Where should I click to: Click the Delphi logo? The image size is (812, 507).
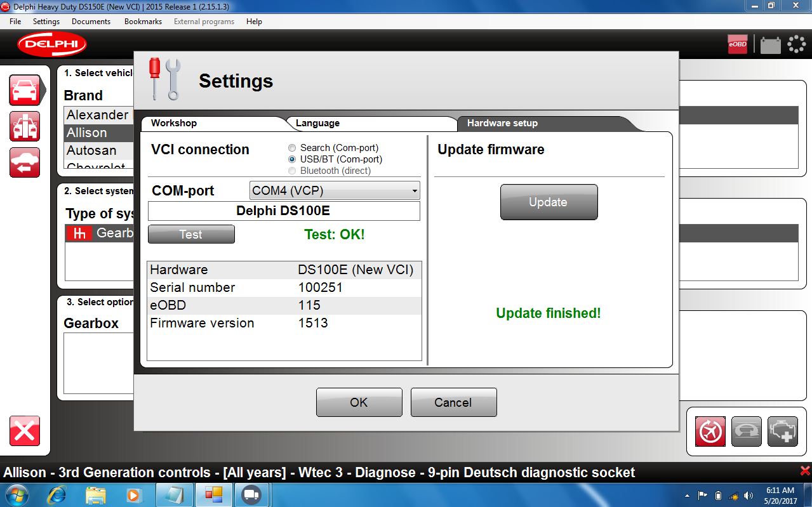click(x=52, y=44)
